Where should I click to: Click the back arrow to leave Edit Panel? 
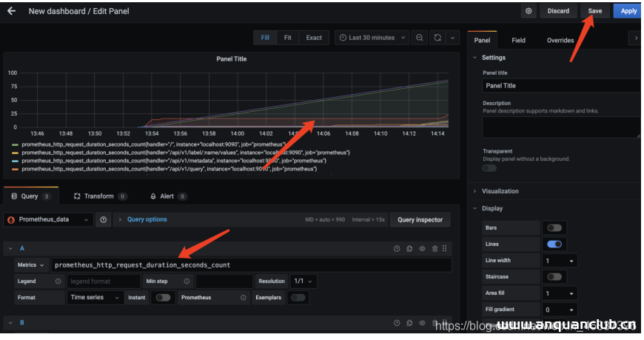[x=11, y=12]
